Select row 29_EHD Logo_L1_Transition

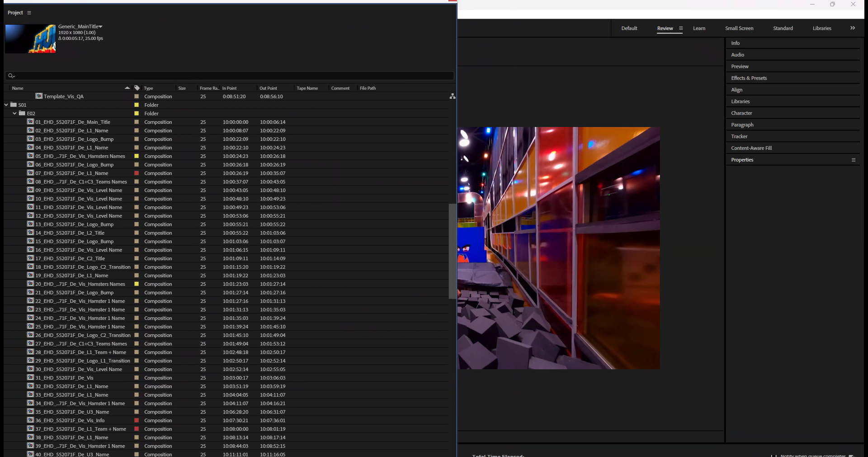(x=226, y=361)
